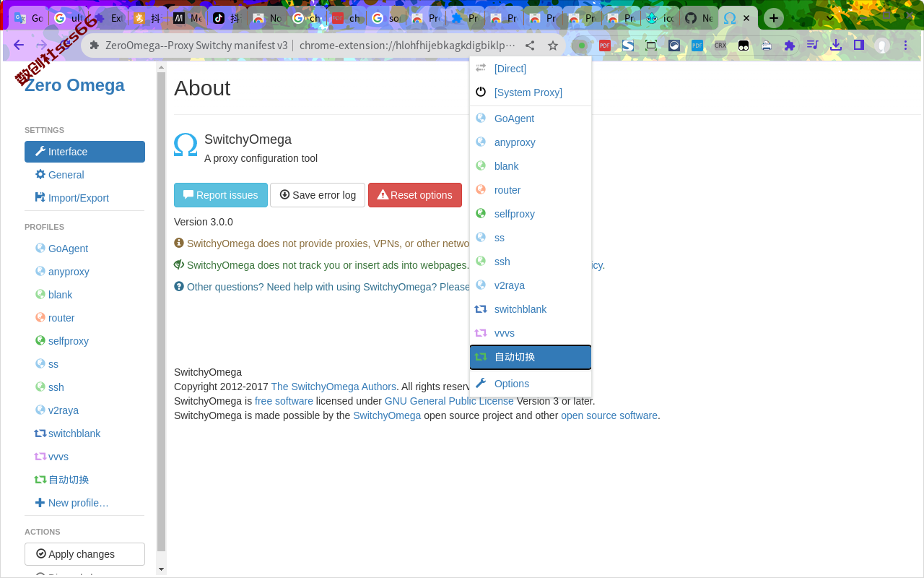This screenshot has height=578, width=924.
Task: Open GNU General Public License link
Action: [x=449, y=401]
